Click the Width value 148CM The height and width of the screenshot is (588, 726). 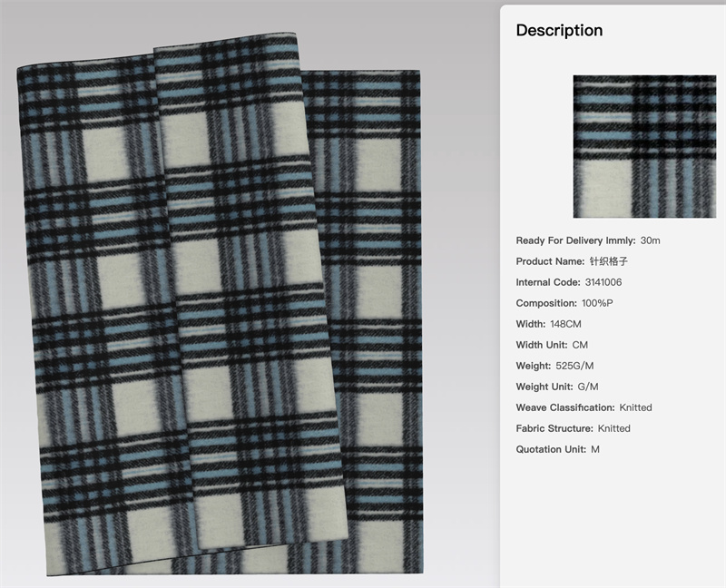tap(565, 324)
